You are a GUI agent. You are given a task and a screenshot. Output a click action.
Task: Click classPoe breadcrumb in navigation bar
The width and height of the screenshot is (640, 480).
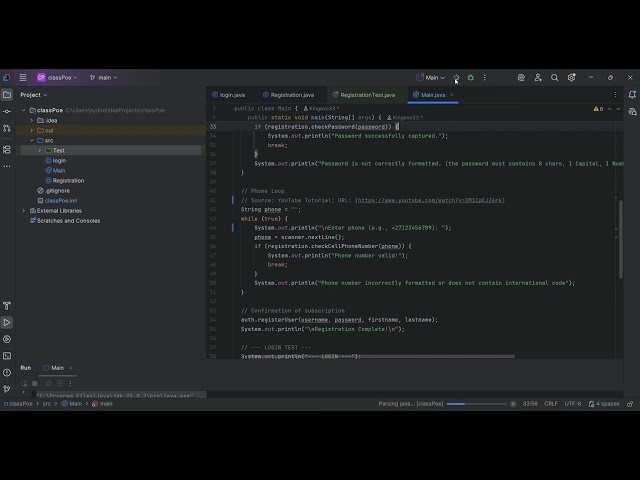coord(18,404)
